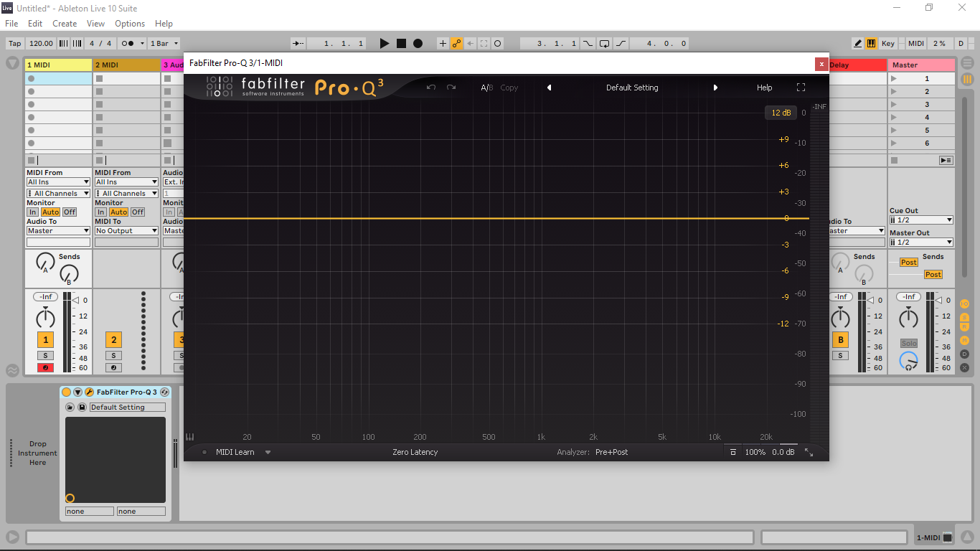980x551 pixels.
Task: Toggle Draw Mode pencil icon
Action: (x=858, y=43)
